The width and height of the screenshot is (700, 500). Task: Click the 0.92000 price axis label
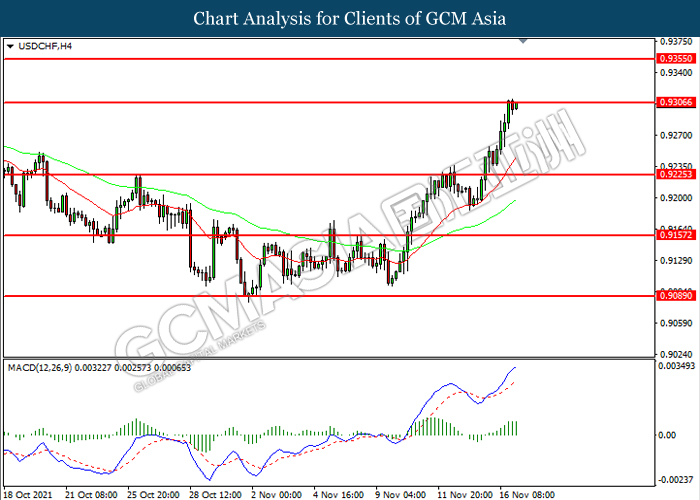(x=676, y=197)
